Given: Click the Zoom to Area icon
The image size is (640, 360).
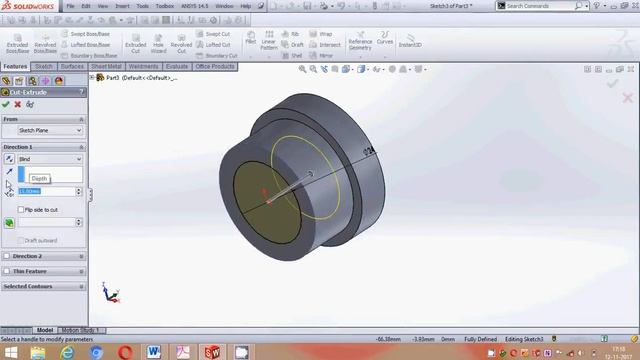Looking at the screenshot, I should pos(313,69).
